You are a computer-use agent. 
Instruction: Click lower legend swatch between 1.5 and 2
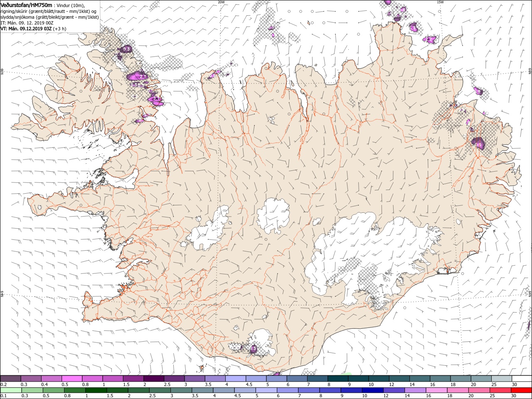(117, 391)
